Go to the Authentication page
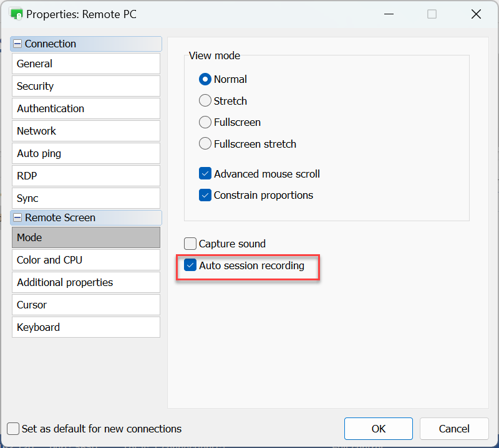The height and width of the screenshot is (448, 499). (x=85, y=108)
